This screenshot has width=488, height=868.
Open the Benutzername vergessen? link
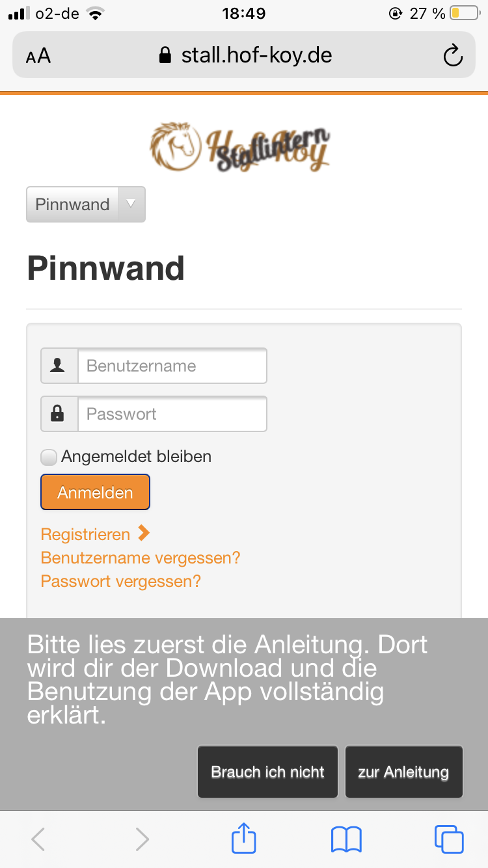tap(141, 558)
